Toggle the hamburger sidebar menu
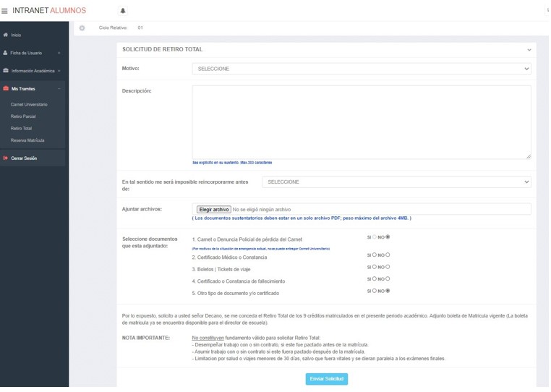This screenshot has width=551, height=392. (x=5, y=11)
